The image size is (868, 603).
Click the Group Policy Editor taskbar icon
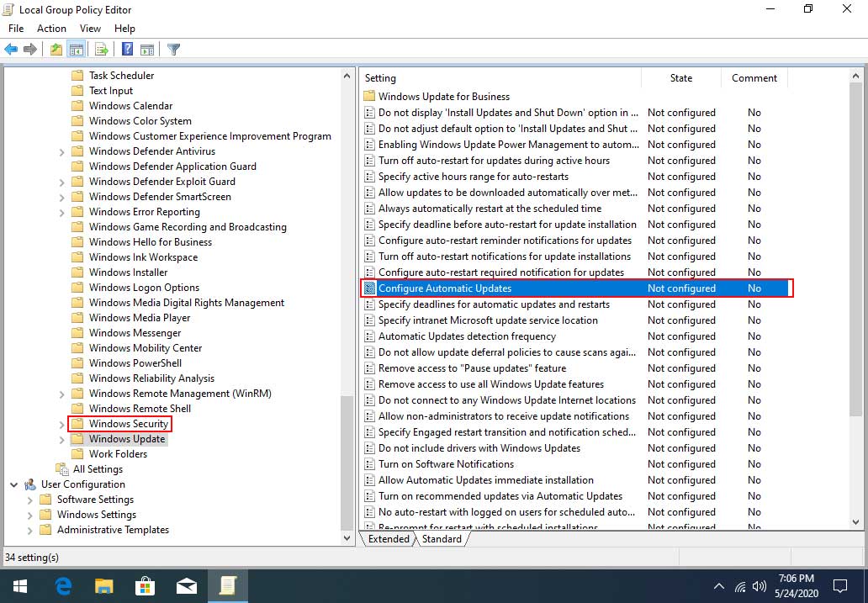(x=228, y=586)
